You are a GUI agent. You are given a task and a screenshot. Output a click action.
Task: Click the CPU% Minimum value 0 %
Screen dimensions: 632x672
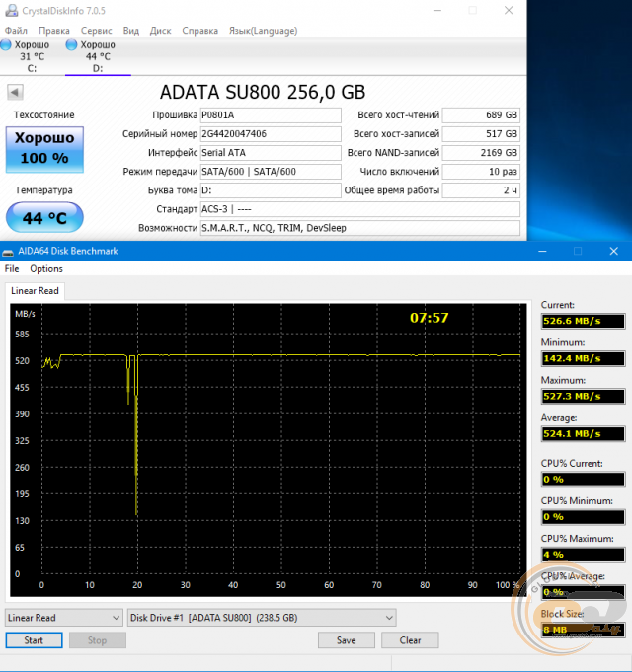click(584, 517)
